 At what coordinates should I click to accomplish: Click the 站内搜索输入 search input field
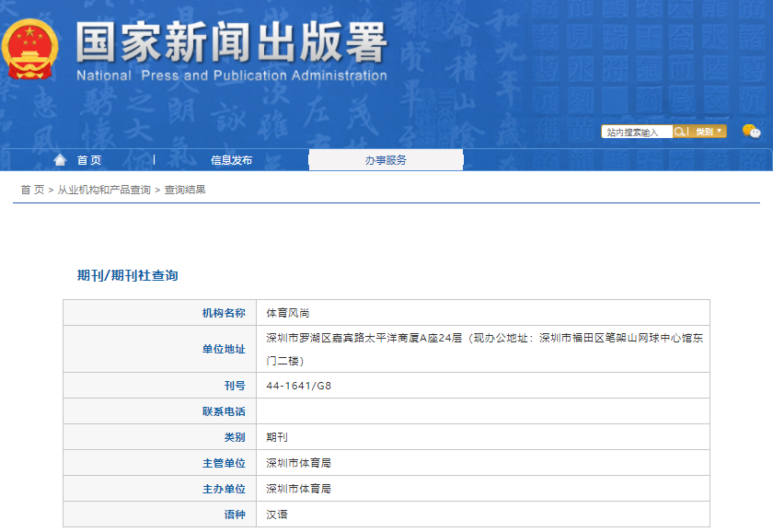click(x=636, y=132)
